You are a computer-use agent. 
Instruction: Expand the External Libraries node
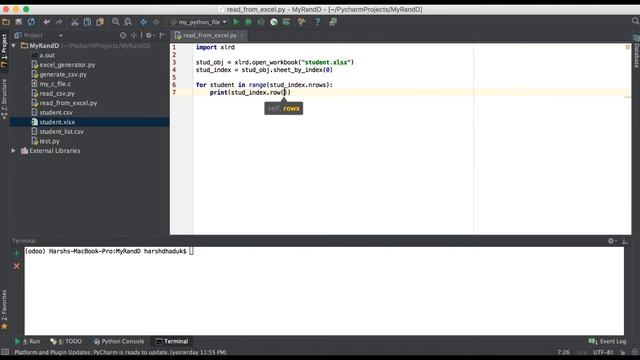13,151
